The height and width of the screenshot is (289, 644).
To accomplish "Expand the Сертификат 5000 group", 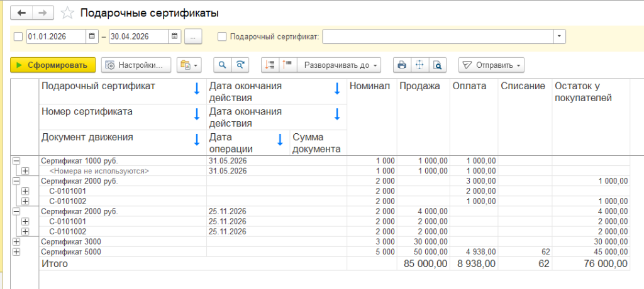I will (17, 252).
